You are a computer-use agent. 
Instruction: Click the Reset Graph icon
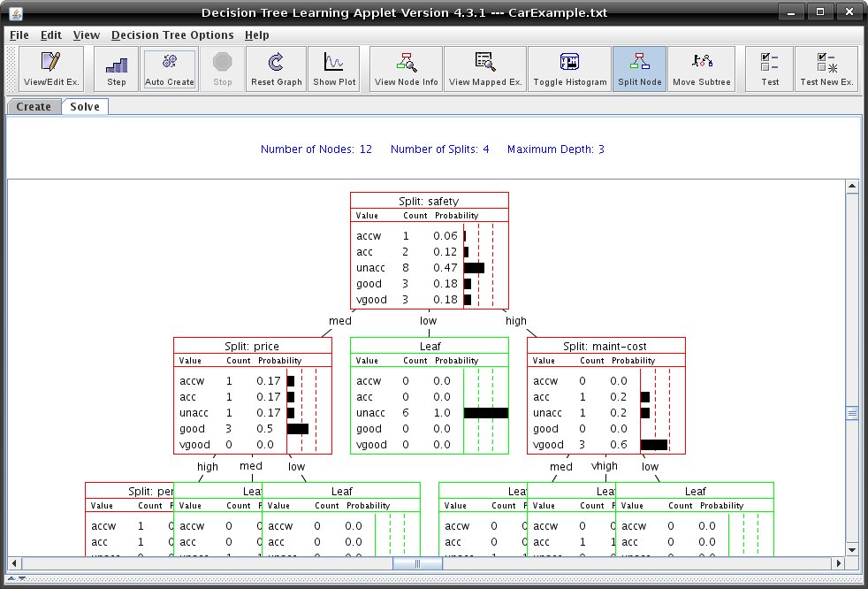point(277,69)
